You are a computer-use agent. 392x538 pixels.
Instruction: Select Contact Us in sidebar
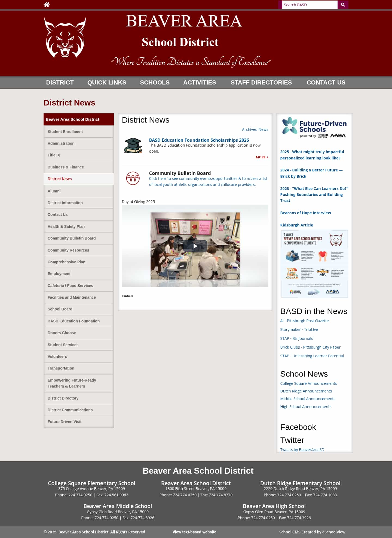pyautogui.click(x=79, y=214)
